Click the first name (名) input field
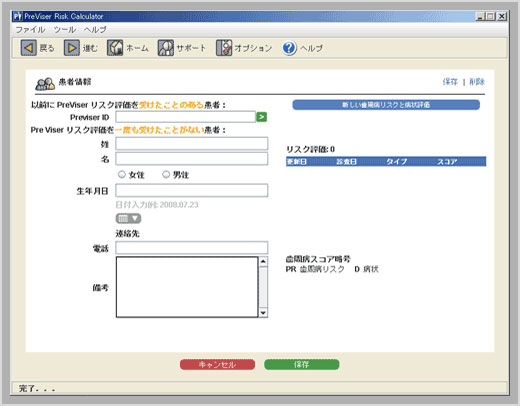520x406 pixels. pos(192,159)
